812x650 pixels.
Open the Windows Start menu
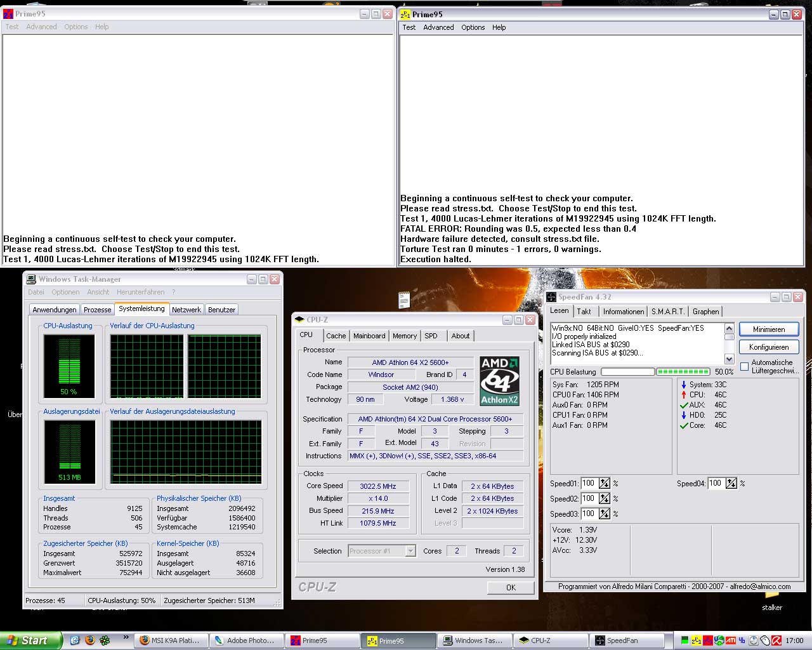31,640
